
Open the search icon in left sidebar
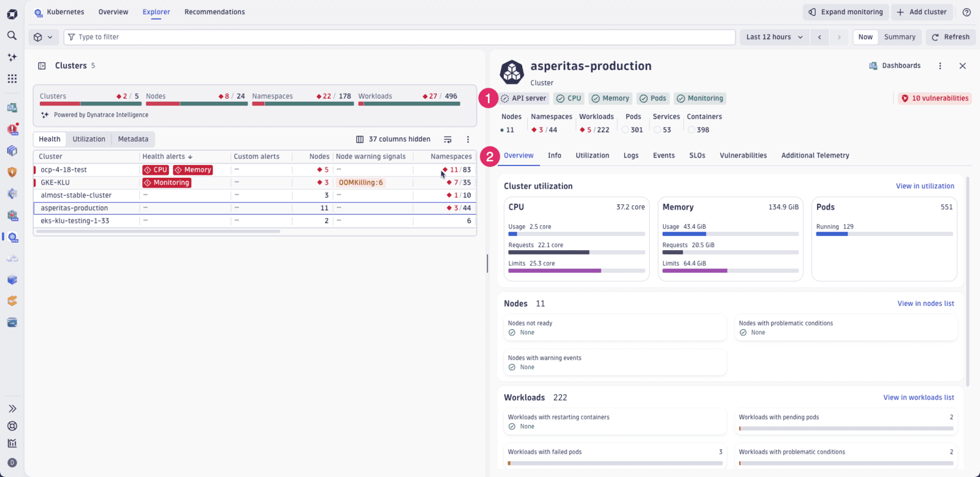[12, 36]
